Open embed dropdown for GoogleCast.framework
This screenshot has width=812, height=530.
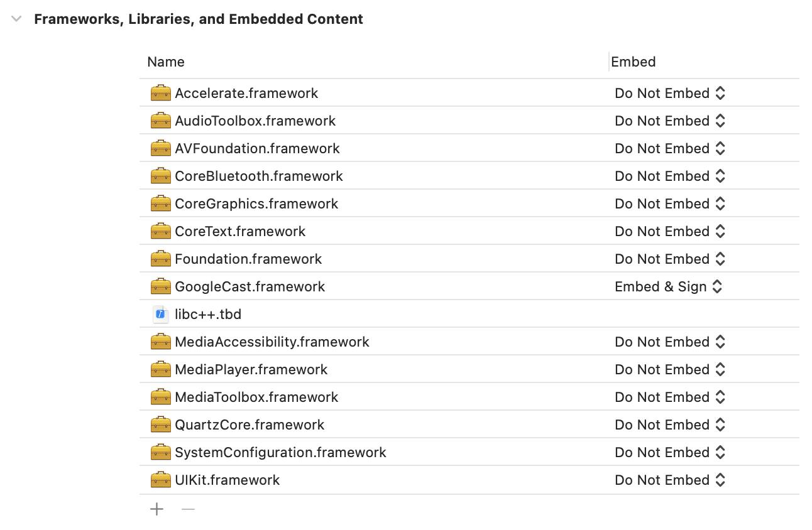[x=669, y=287]
